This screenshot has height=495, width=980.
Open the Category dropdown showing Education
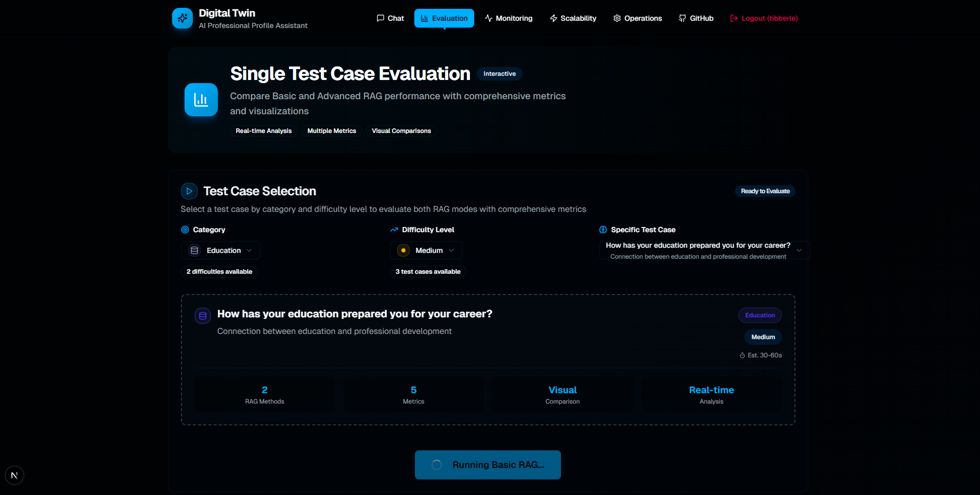point(220,250)
